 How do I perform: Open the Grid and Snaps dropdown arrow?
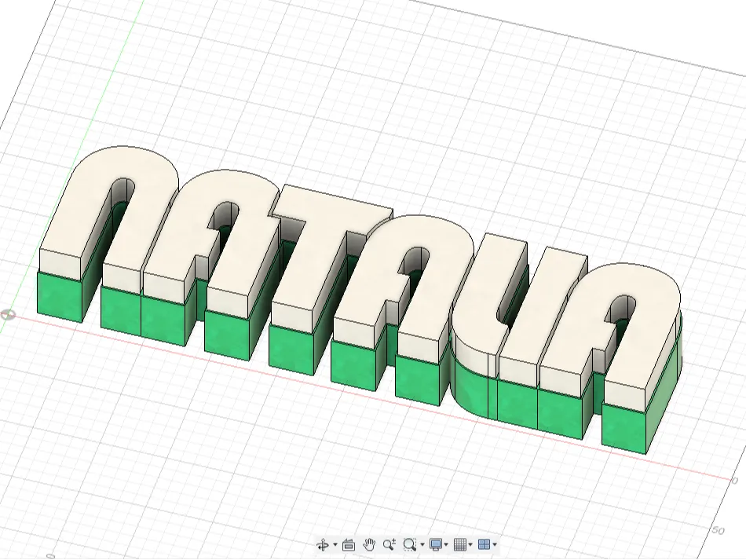coord(470,545)
